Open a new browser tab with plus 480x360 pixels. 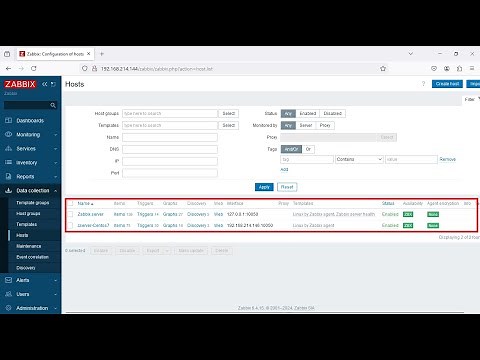click(102, 54)
